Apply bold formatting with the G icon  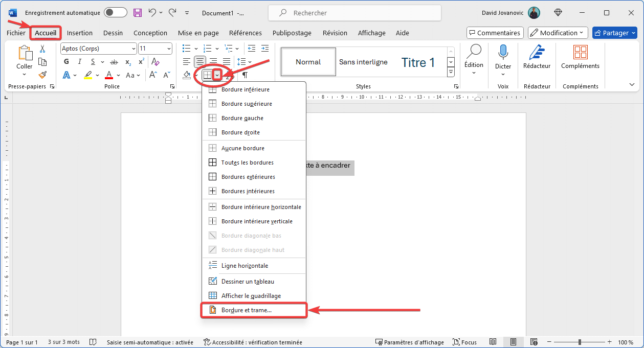pos(66,61)
